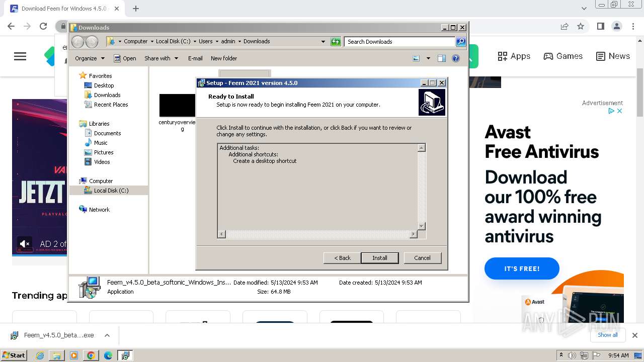Cancel the Feem 2021 setup
The image size is (644, 362).
coord(422,258)
